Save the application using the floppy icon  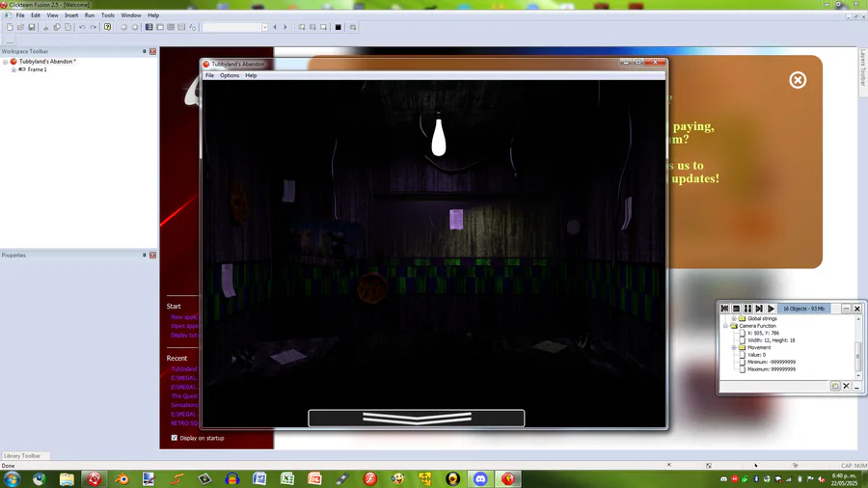[32, 27]
